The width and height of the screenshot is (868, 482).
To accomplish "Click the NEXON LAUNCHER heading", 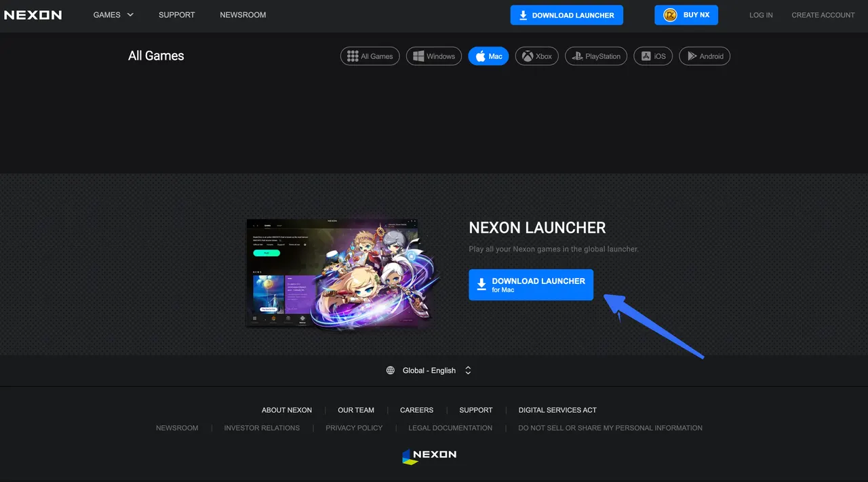I will pos(537,228).
